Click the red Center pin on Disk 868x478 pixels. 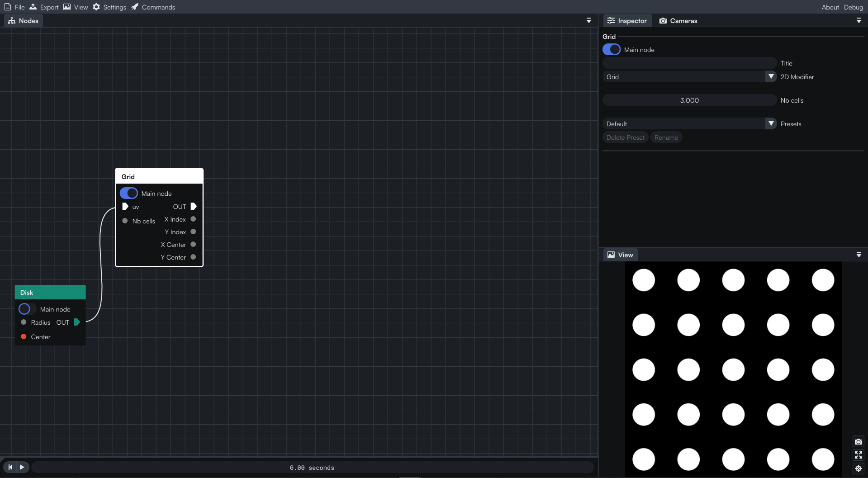point(24,337)
